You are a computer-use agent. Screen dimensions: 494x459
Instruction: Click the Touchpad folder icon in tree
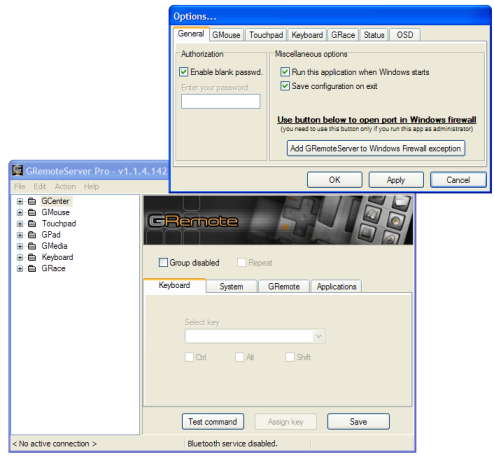[32, 223]
